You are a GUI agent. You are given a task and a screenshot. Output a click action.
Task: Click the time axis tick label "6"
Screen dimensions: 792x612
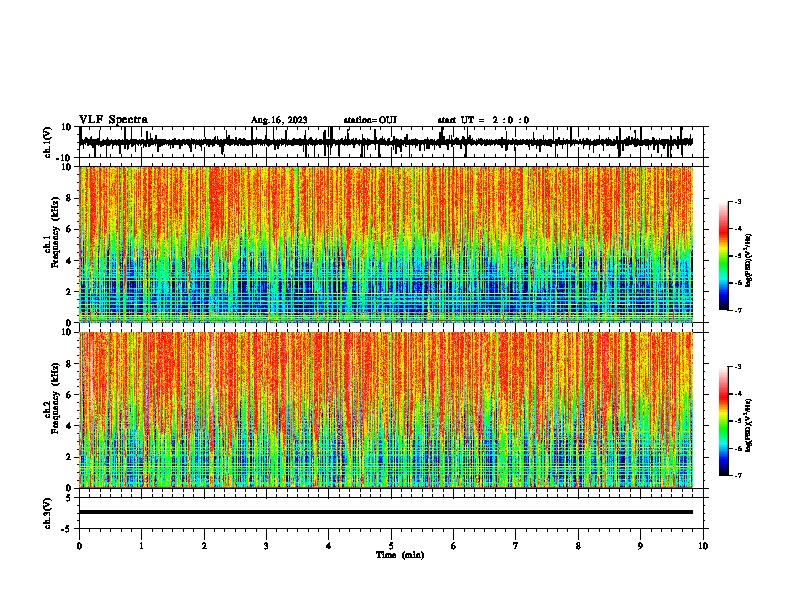[453, 546]
